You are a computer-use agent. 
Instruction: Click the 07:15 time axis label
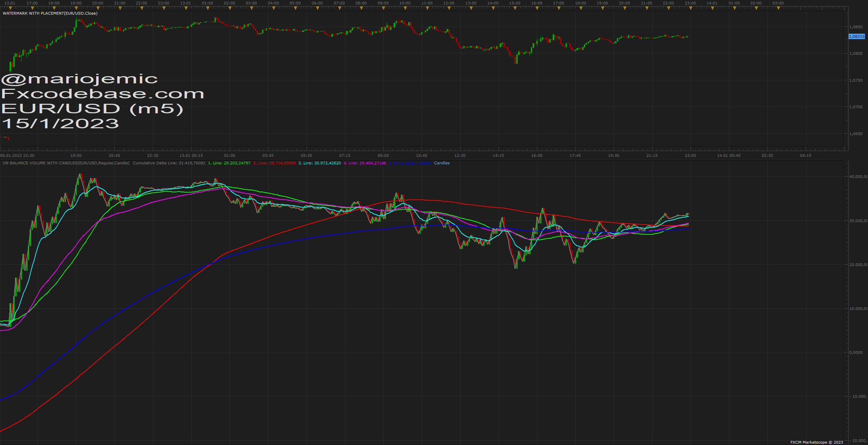345,155
